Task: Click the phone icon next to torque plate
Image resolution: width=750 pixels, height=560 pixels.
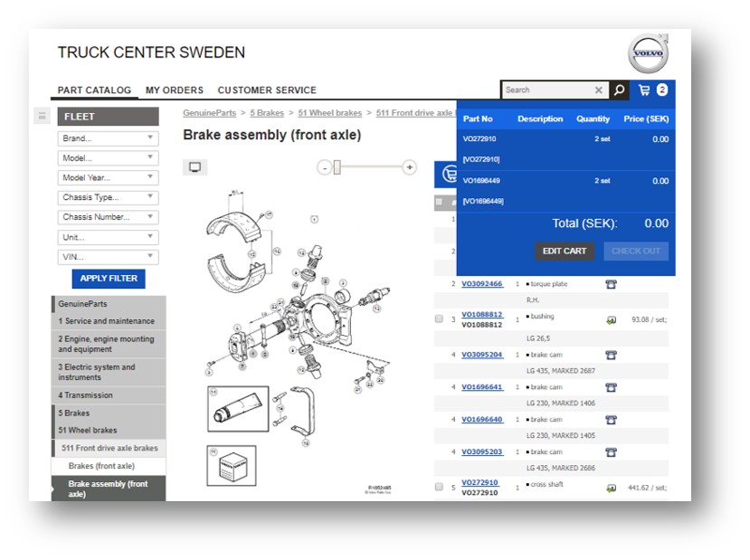Action: (611, 283)
